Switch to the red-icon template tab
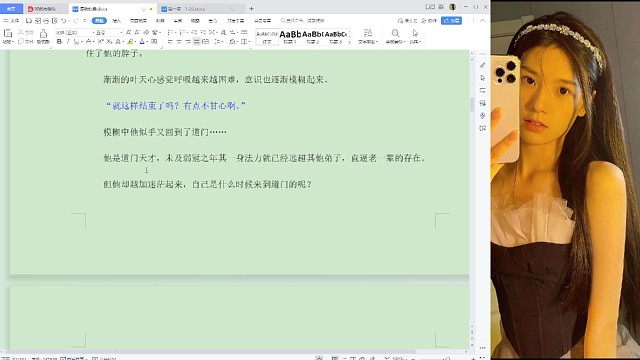 (x=44, y=9)
